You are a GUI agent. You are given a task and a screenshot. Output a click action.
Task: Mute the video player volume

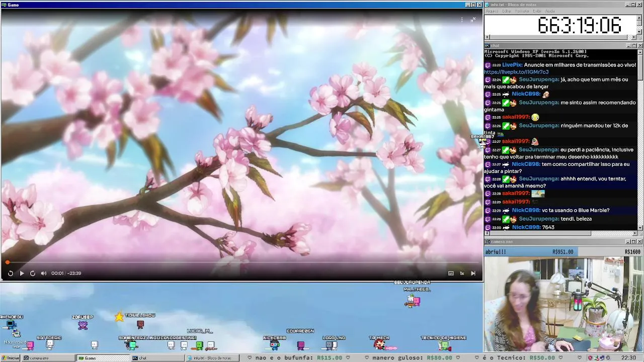[x=44, y=274]
